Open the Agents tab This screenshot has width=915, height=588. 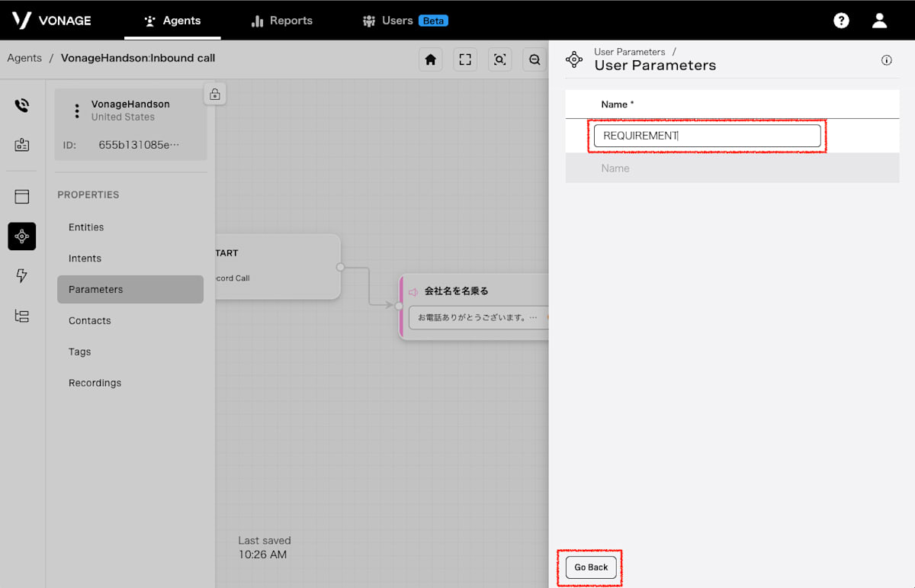coord(172,21)
